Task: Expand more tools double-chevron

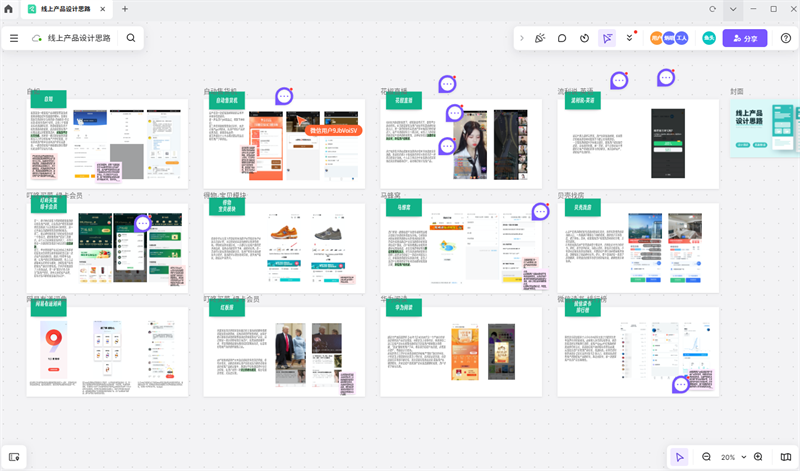Action: (629, 38)
